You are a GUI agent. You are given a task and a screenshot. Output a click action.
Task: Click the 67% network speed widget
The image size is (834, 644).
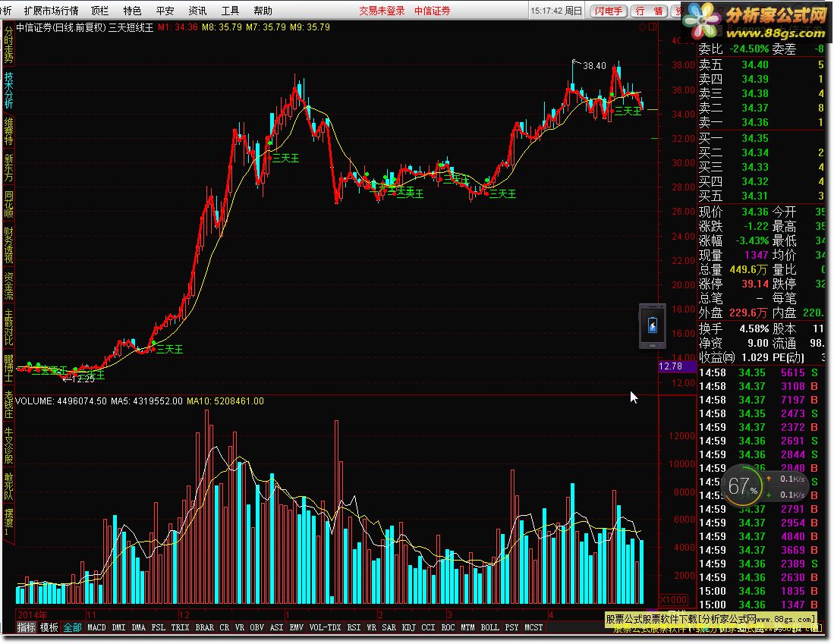point(763,485)
